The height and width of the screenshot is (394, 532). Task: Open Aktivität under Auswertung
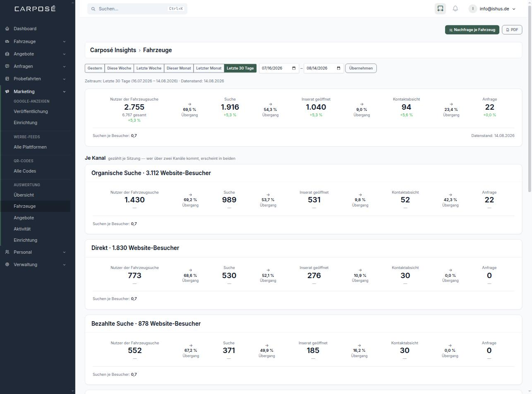click(x=22, y=229)
